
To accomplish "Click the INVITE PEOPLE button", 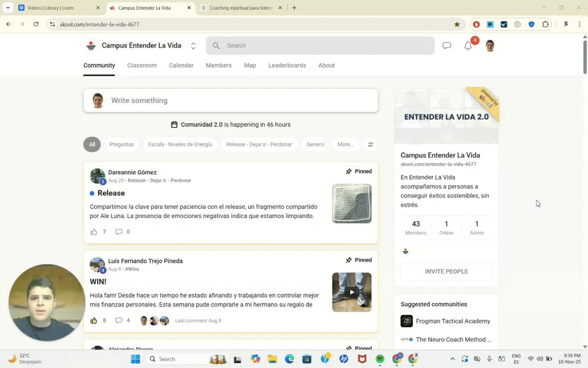I will pos(446,271).
